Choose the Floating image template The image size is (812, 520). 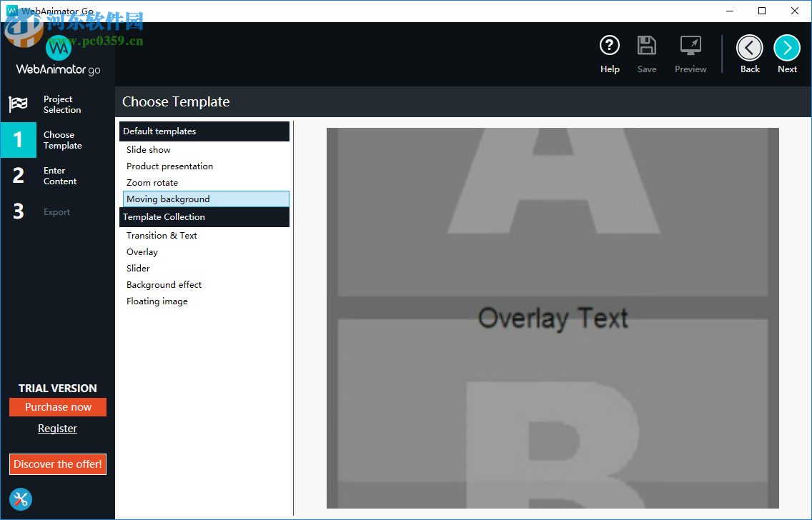pyautogui.click(x=206, y=301)
